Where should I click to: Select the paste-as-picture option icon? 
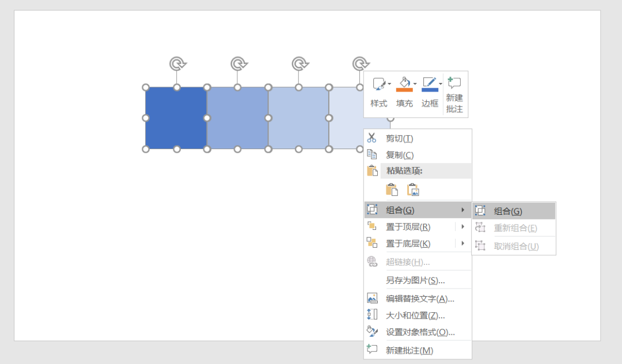tap(413, 190)
